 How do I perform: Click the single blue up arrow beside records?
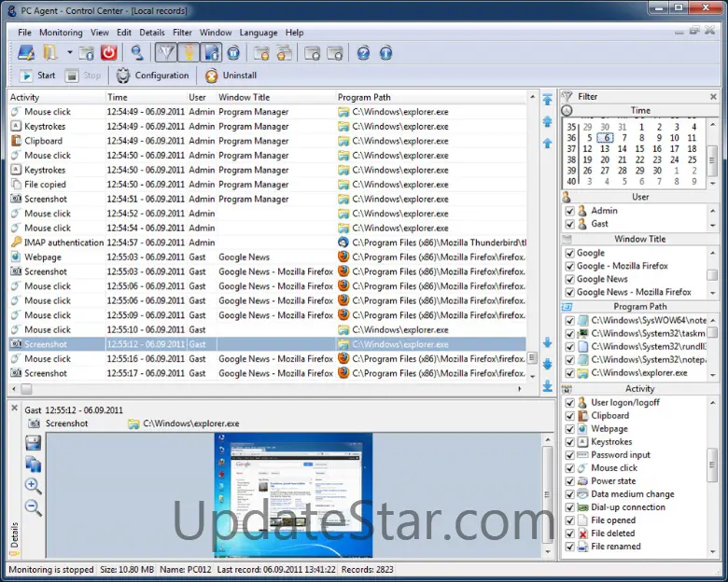tap(548, 143)
